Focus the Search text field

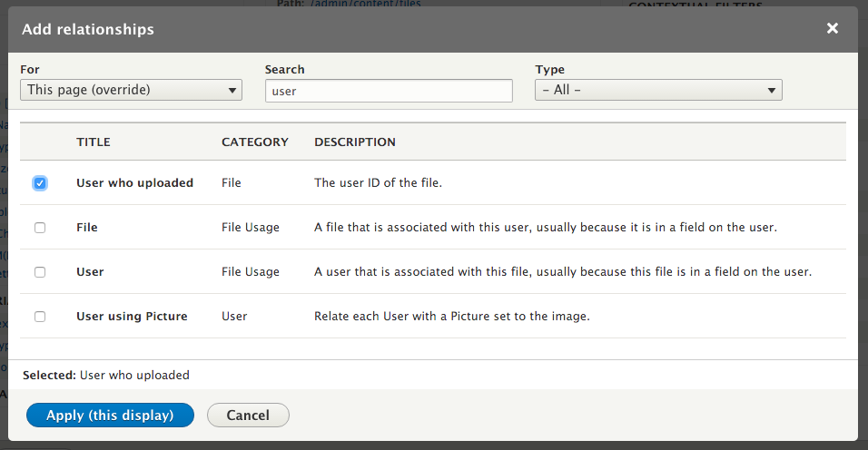(389, 91)
